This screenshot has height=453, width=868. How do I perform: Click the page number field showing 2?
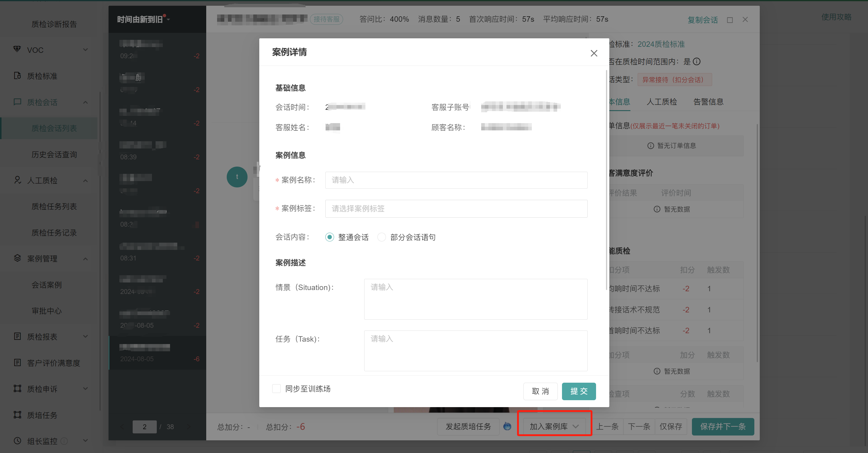pyautogui.click(x=144, y=427)
